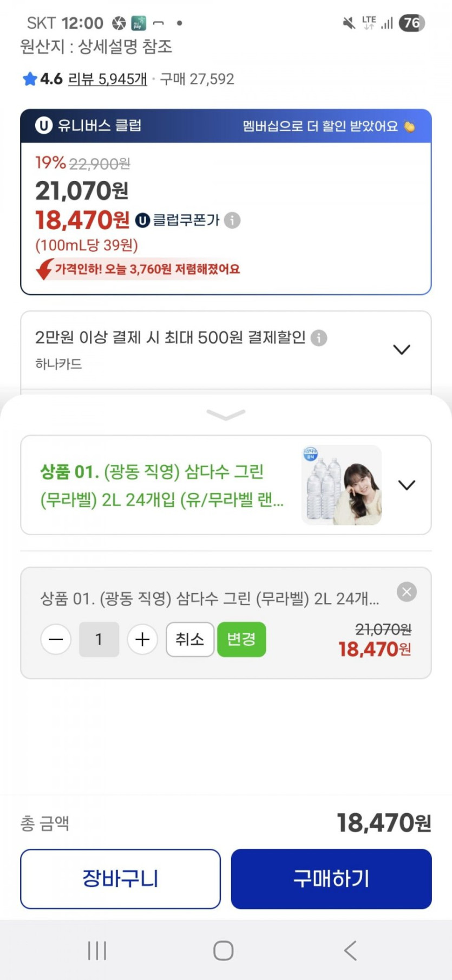Expand the Hana card payment discount details
Viewport: 452px width, 980px height.
[x=401, y=349]
